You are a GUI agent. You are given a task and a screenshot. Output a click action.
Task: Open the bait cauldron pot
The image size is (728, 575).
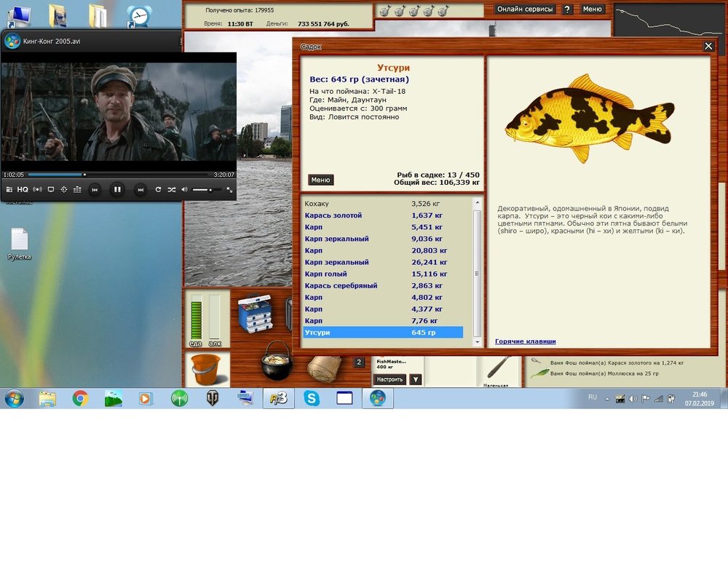click(277, 362)
